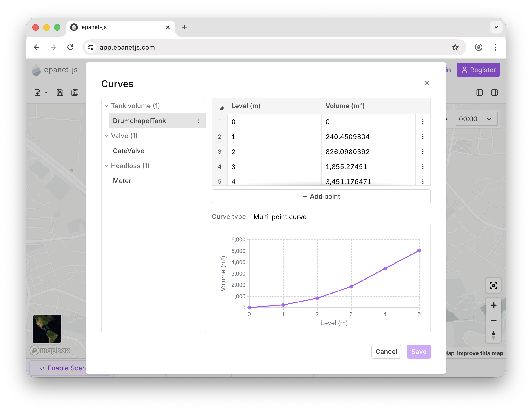Open row 1 point options menu
Screen dimensions: 532x412
coord(423,122)
